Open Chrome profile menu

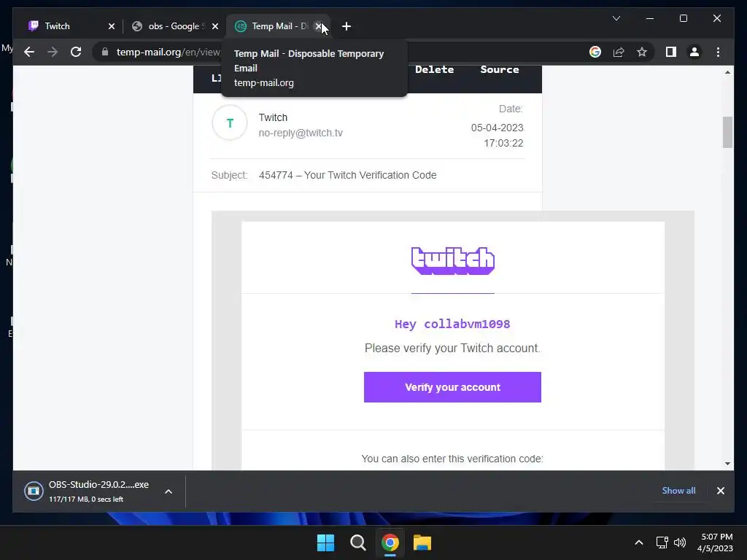[694, 52]
